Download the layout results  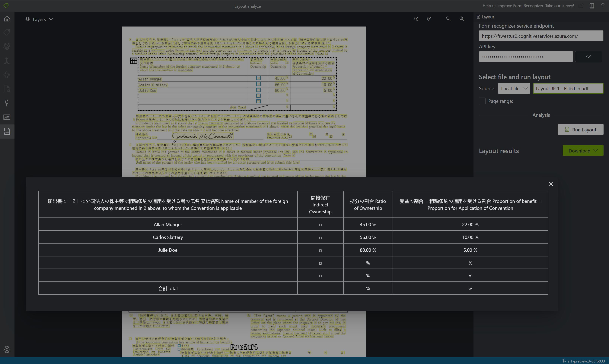[x=583, y=150]
